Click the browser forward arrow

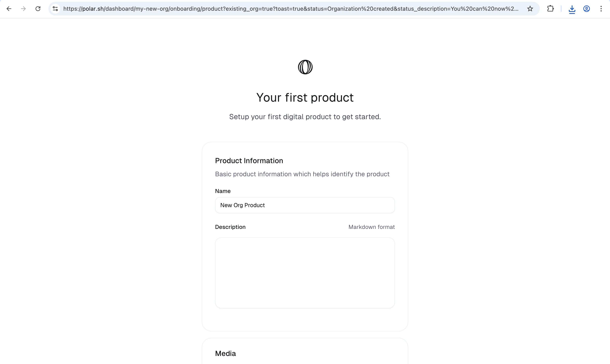pos(23,9)
